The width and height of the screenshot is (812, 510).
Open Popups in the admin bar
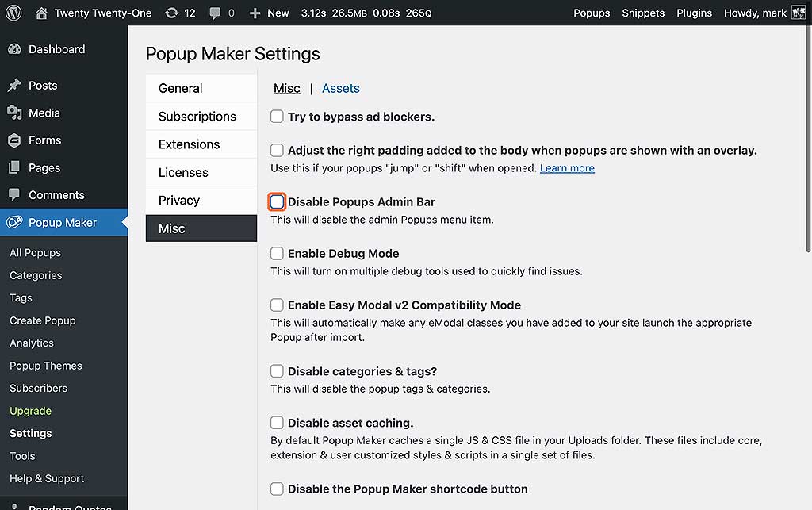point(592,13)
